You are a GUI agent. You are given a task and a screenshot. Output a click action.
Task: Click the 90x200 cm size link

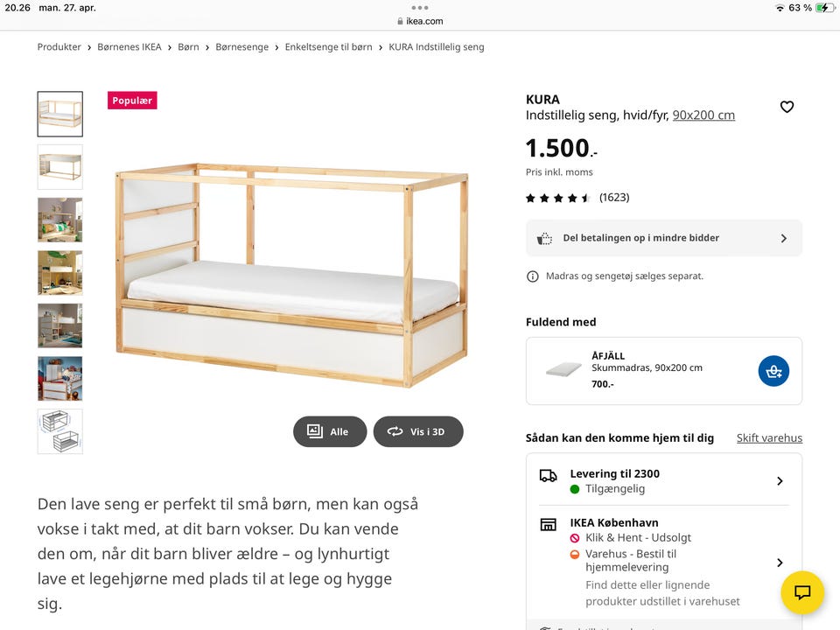[703, 115]
